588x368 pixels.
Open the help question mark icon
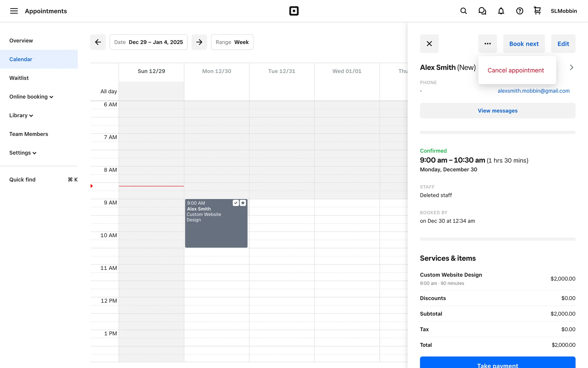519,11
